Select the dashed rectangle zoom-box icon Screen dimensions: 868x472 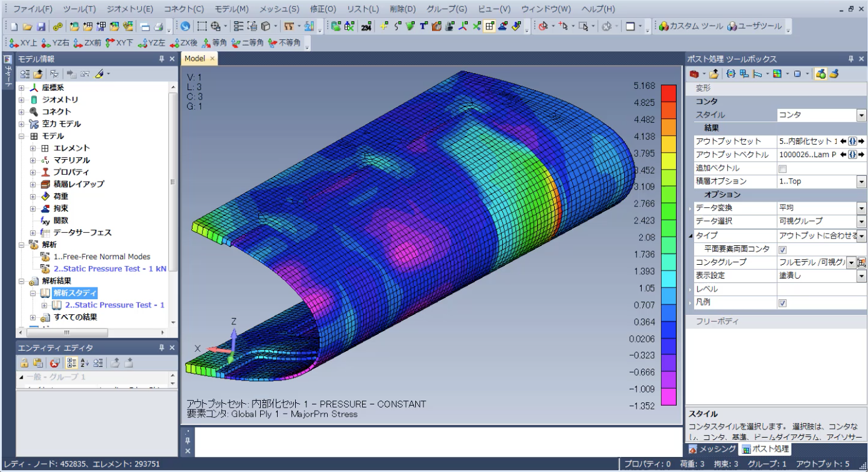tap(202, 26)
